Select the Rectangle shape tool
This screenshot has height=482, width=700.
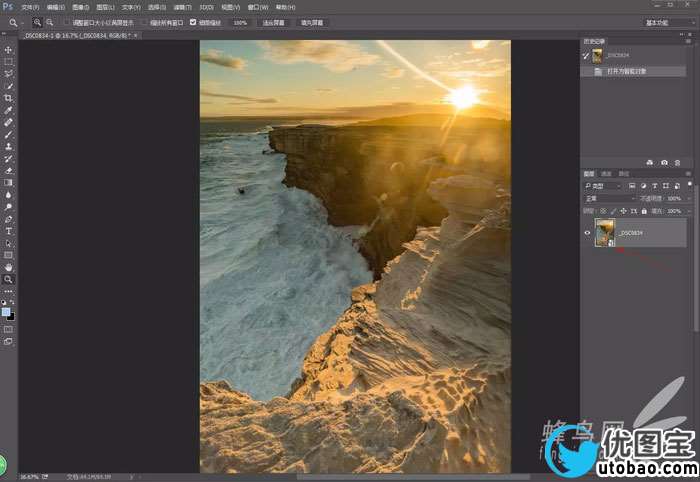click(8, 255)
